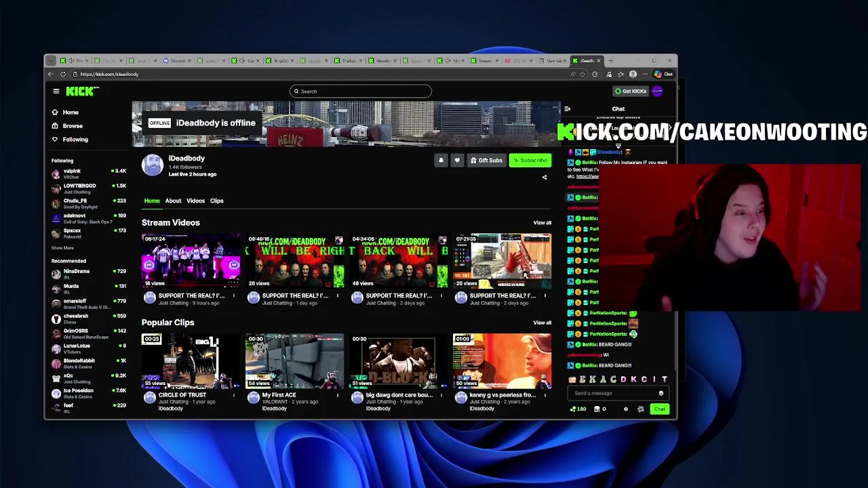The width and height of the screenshot is (868, 488).
Task: Open browser extensions puzzle icon
Action: (x=595, y=75)
